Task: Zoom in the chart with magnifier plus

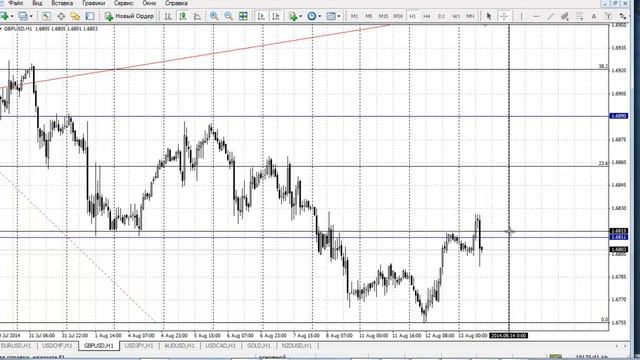Action: 214,16
